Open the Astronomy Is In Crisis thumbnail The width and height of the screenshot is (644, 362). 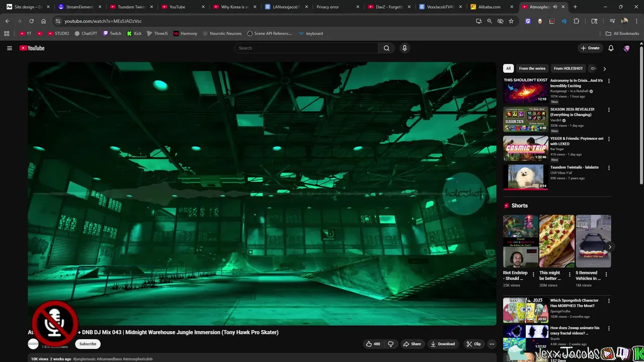tap(526, 90)
